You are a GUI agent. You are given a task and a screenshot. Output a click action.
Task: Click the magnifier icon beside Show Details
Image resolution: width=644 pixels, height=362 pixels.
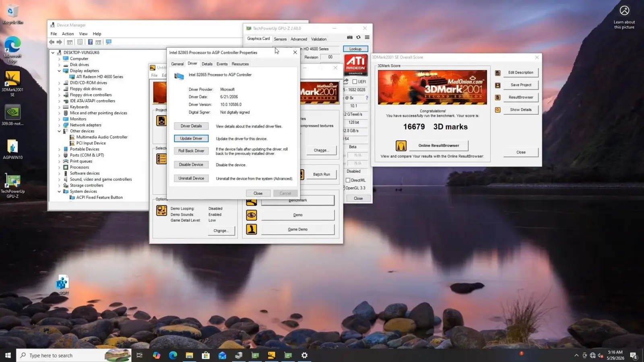click(498, 110)
